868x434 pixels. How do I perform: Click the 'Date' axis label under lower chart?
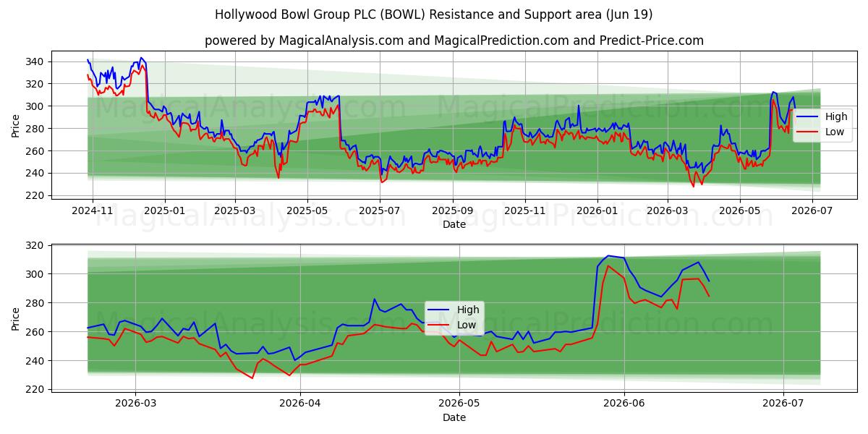tap(454, 417)
